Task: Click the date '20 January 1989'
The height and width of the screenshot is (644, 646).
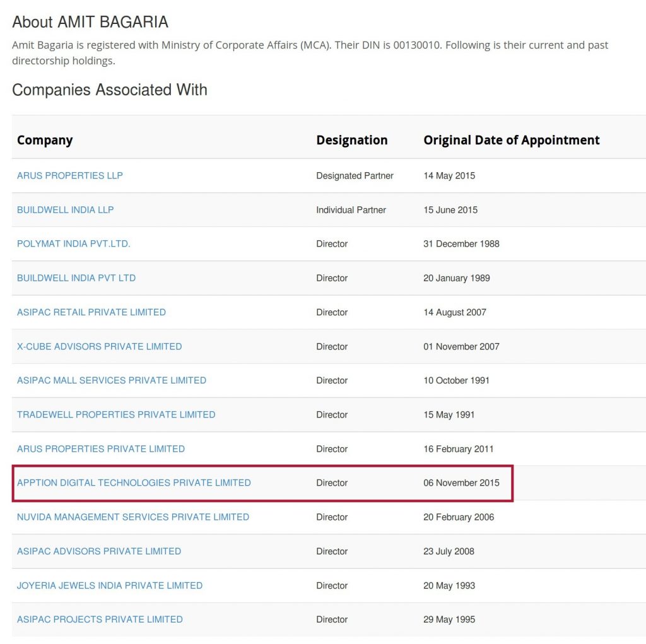Action: point(457,278)
